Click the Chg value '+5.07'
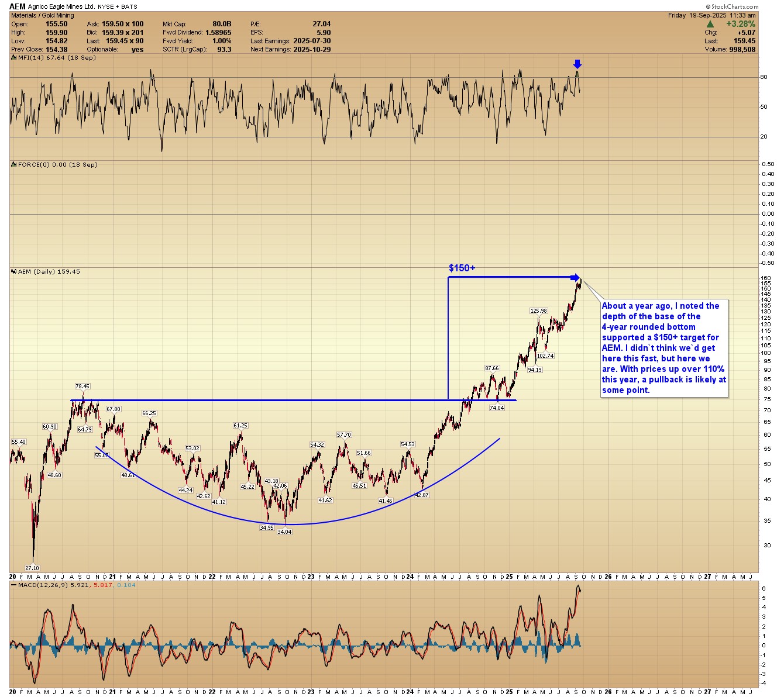 [746, 33]
